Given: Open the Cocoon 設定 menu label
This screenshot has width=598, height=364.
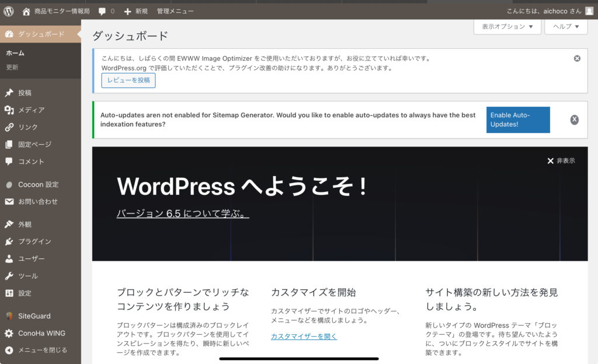Looking at the screenshot, I should click(x=39, y=185).
